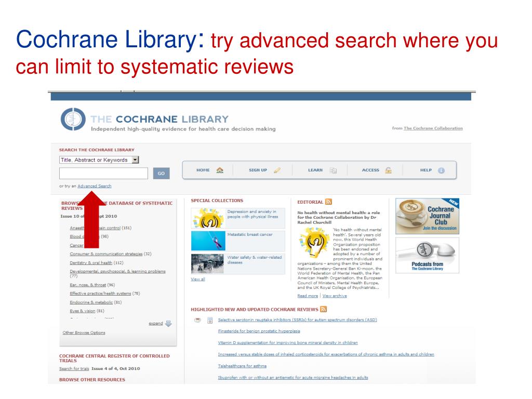Click the Learn documents icon
This screenshot has height=399, width=532.
(333, 170)
